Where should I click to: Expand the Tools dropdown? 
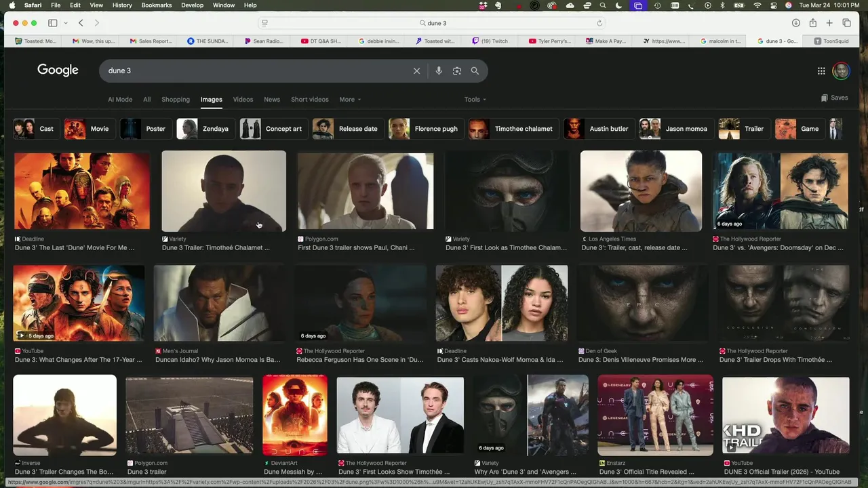point(475,100)
